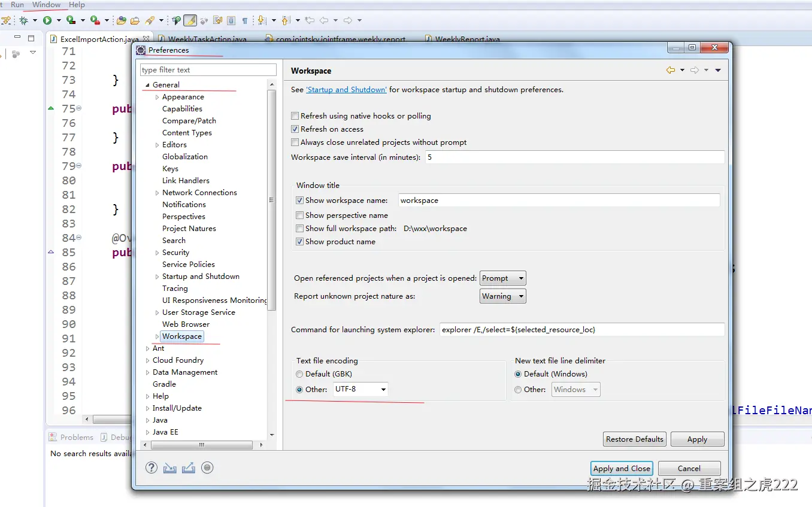Open the Preferences header view menu dropdown arrow
The image size is (812, 507).
click(718, 70)
